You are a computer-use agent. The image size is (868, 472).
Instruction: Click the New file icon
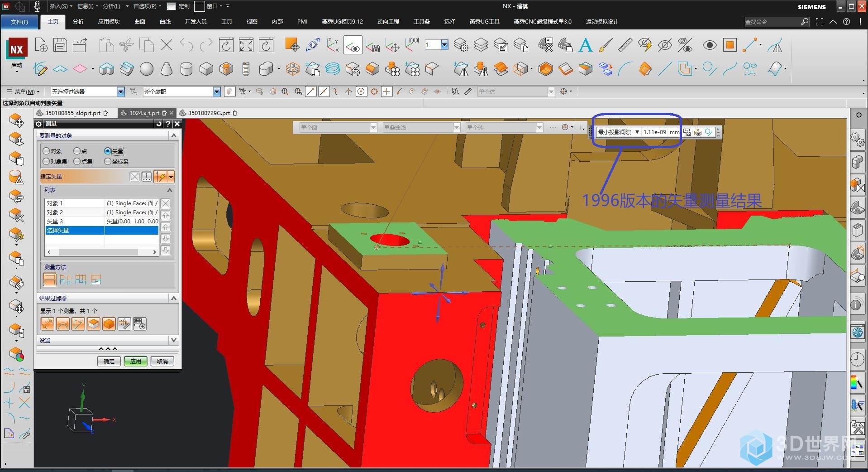click(x=41, y=45)
